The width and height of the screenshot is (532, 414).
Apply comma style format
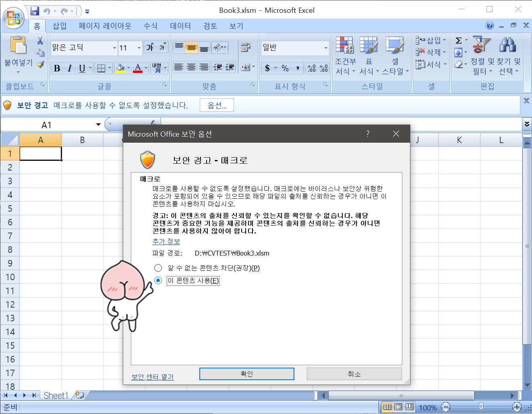pos(297,68)
